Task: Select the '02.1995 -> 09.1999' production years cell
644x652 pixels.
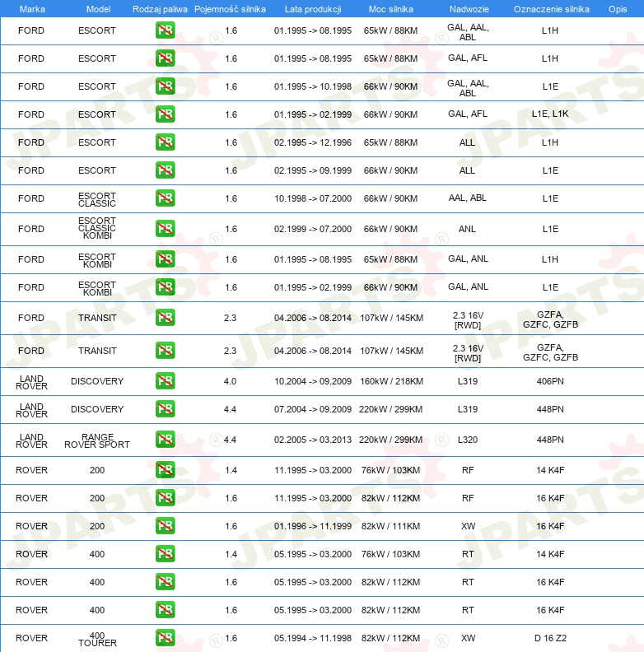Action: coord(313,170)
